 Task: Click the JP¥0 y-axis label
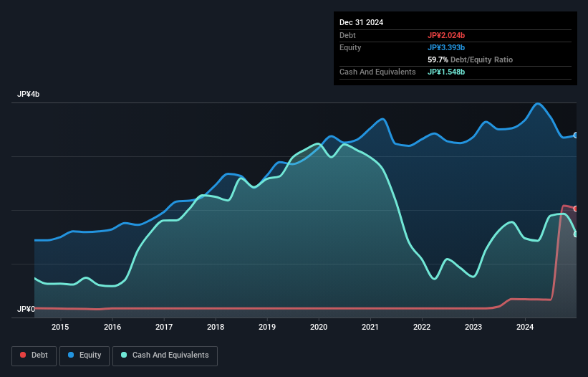26,309
